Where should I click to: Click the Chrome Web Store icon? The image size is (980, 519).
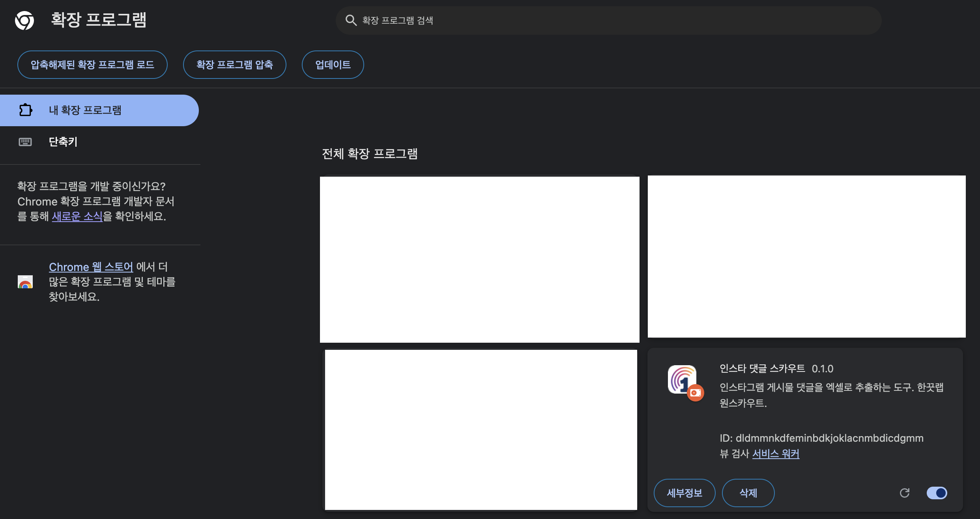pyautogui.click(x=25, y=282)
